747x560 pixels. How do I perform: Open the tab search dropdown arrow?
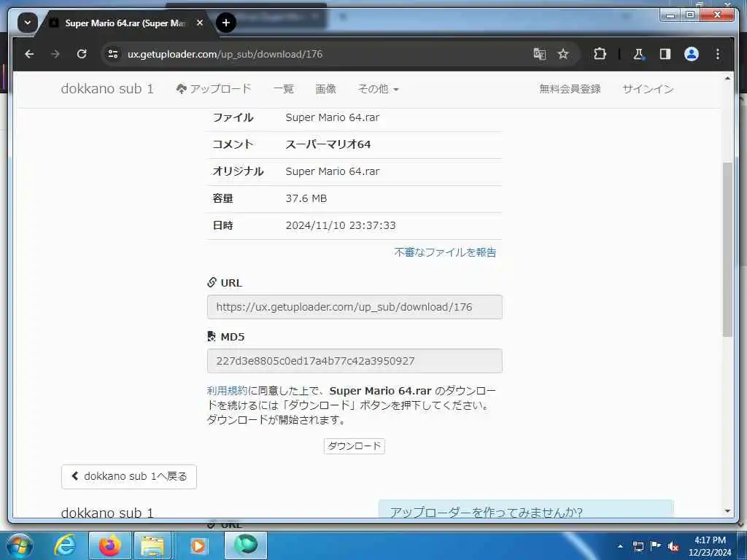[28, 23]
